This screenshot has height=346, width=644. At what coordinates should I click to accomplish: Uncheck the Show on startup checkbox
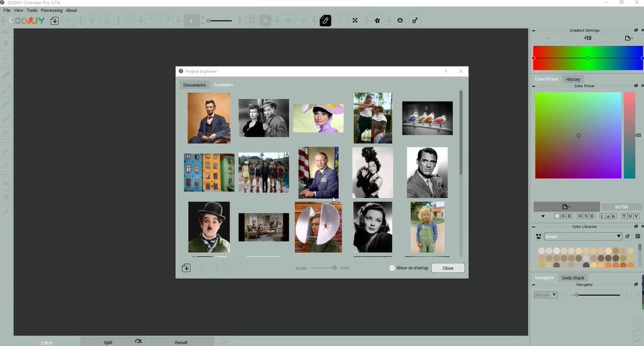pyautogui.click(x=392, y=268)
